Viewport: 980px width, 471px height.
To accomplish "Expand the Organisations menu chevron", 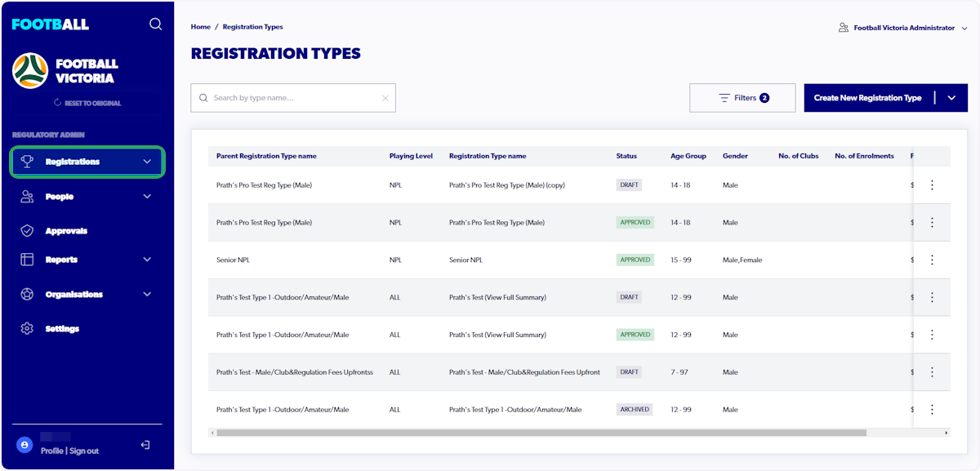I will [147, 295].
